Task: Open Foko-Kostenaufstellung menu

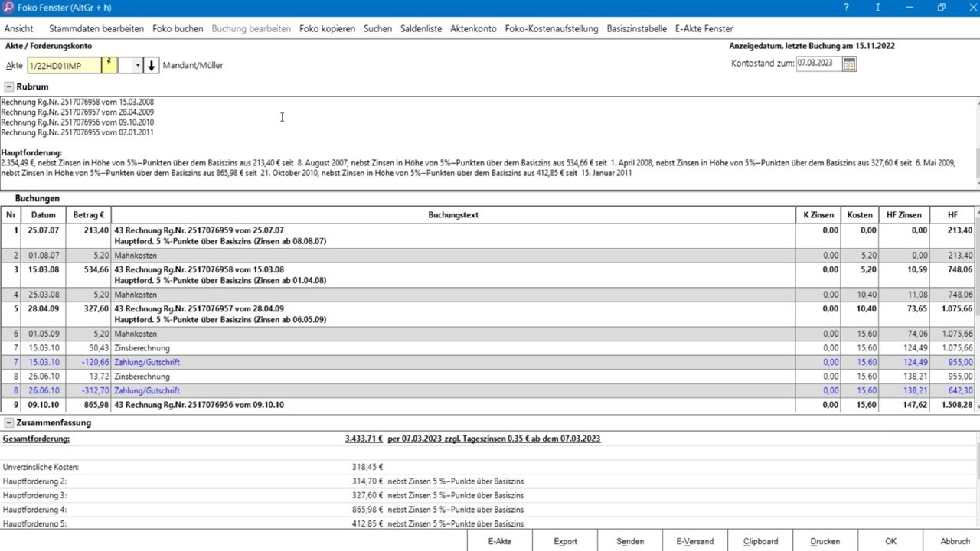Action: pos(551,28)
